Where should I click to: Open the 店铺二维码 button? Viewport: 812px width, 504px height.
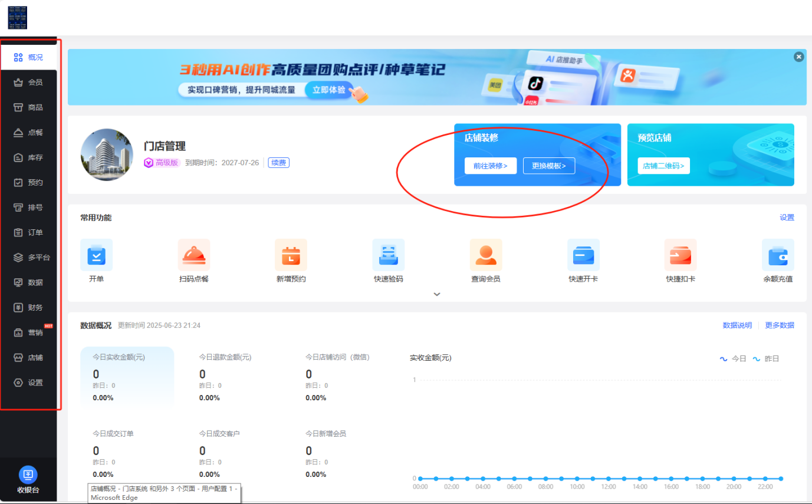point(663,166)
